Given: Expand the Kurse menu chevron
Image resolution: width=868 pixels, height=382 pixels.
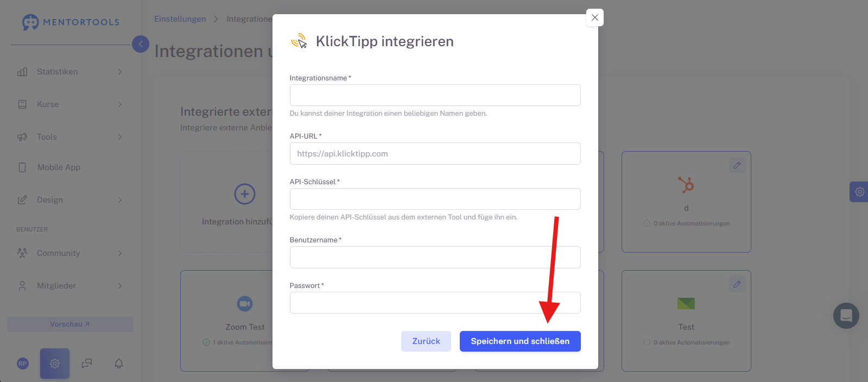Looking at the screenshot, I should pyautogui.click(x=120, y=104).
